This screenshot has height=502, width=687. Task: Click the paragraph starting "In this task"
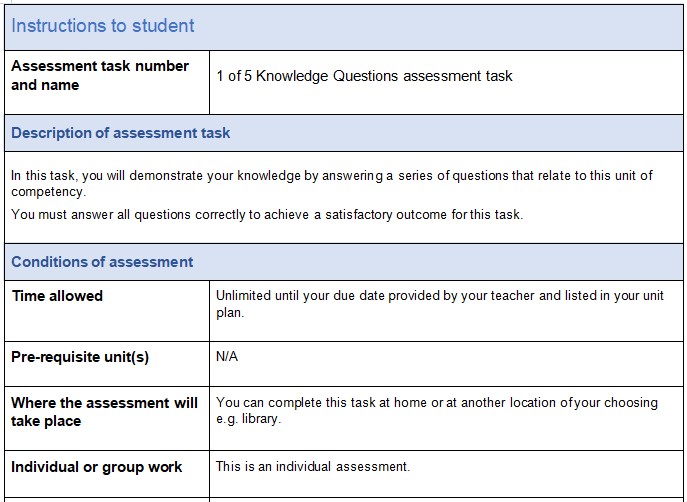(x=330, y=176)
